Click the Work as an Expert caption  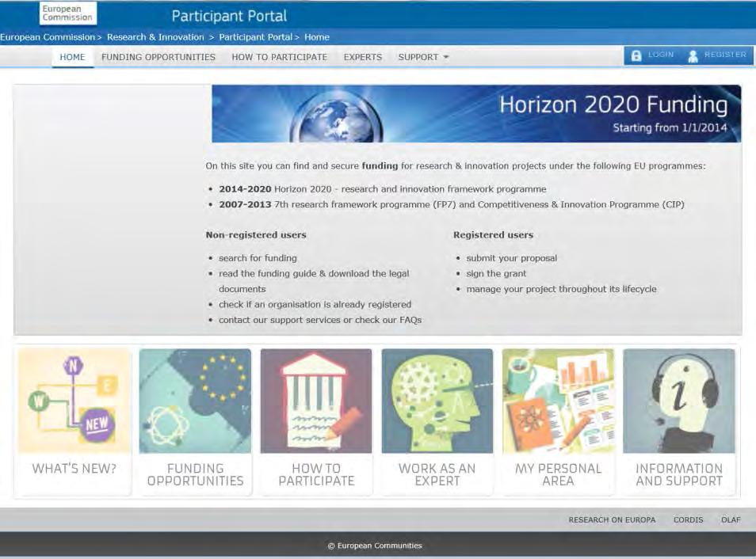coord(437,474)
